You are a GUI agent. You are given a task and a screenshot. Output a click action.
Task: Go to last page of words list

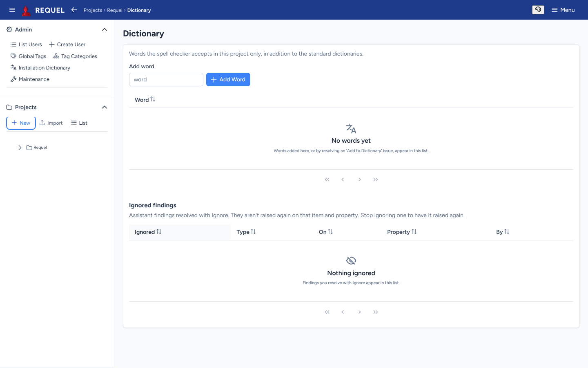(x=376, y=180)
